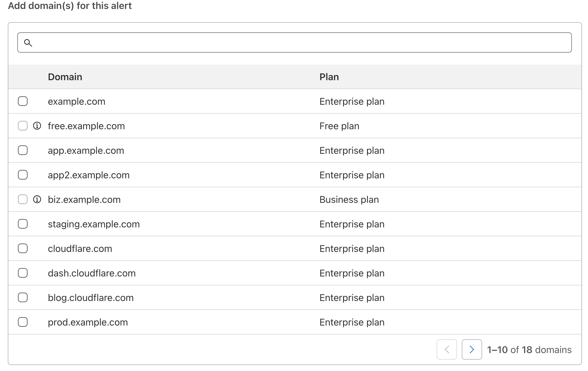
Task: Click the Plan column header
Action: tap(329, 77)
